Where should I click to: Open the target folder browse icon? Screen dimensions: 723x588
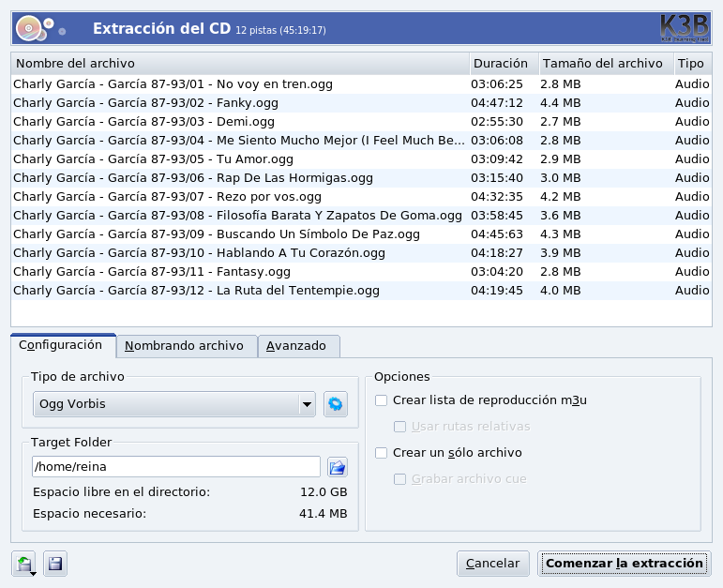337,466
